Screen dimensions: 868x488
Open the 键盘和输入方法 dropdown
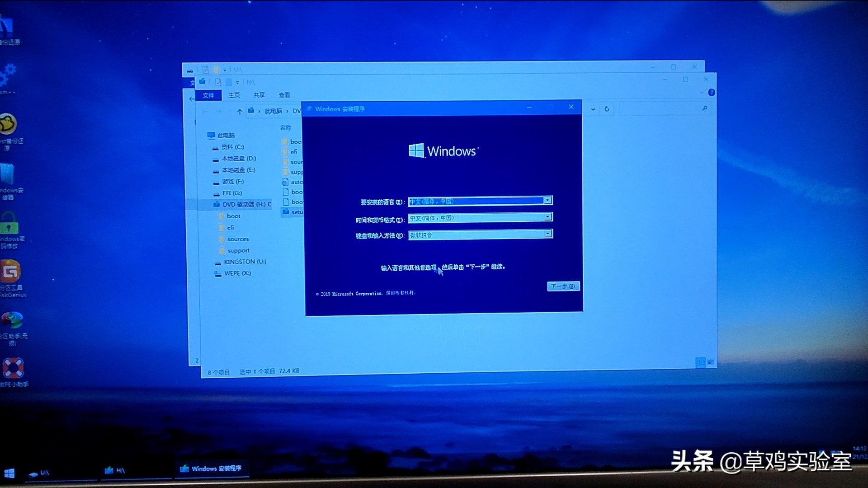pos(547,234)
